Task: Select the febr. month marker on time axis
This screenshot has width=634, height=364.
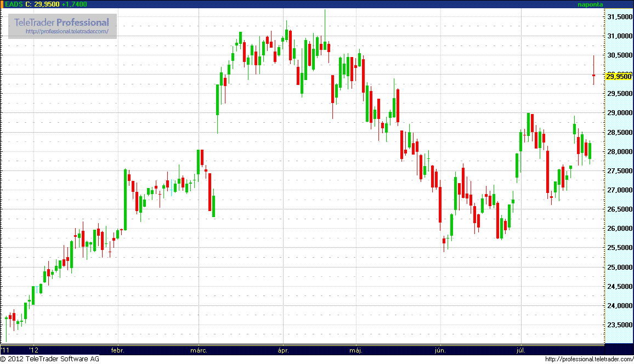Action: click(117, 350)
